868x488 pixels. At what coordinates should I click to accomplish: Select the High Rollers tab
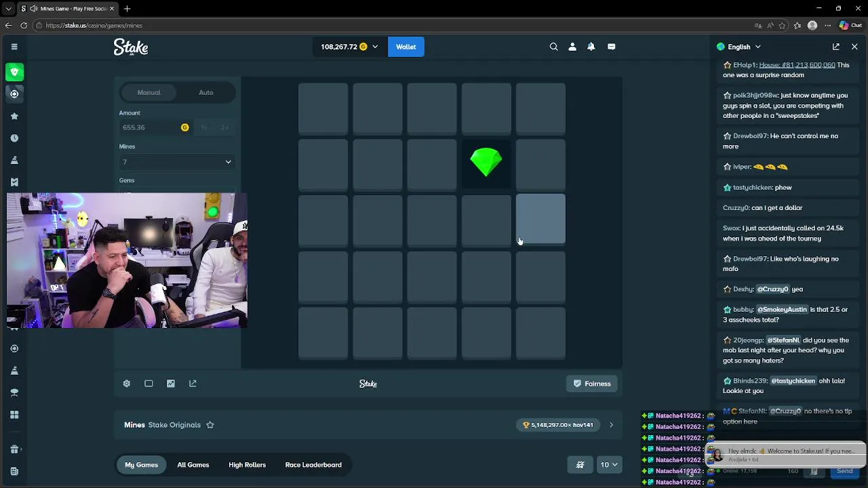pos(247,465)
